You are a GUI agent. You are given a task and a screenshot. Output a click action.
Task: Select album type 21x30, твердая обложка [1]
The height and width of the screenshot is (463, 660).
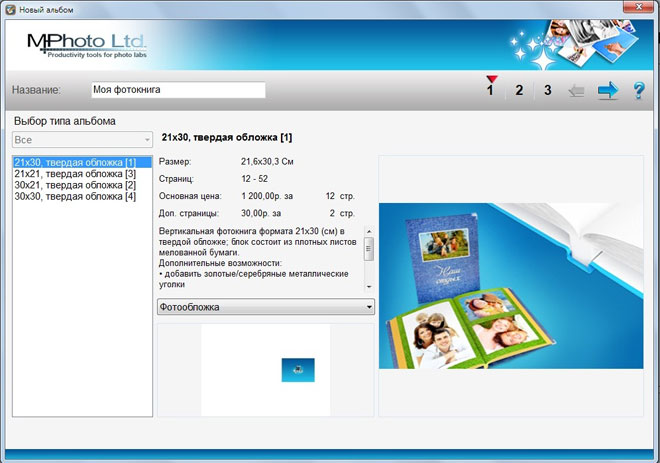82,162
